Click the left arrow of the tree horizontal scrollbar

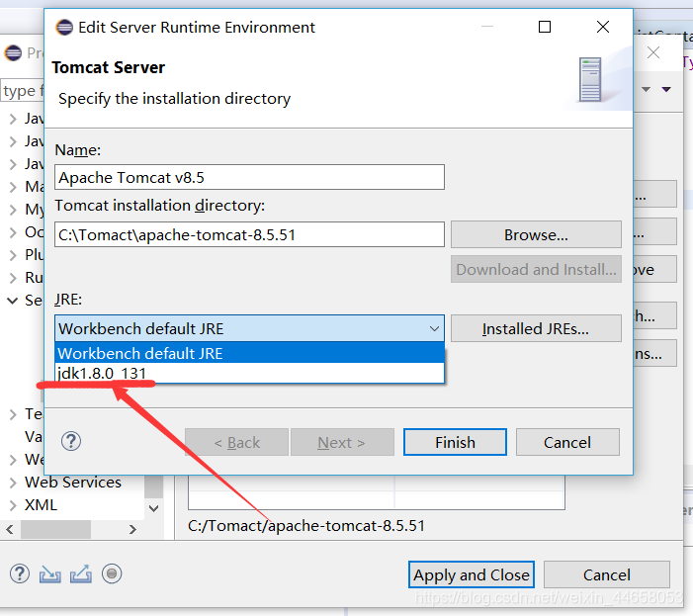coord(10,529)
